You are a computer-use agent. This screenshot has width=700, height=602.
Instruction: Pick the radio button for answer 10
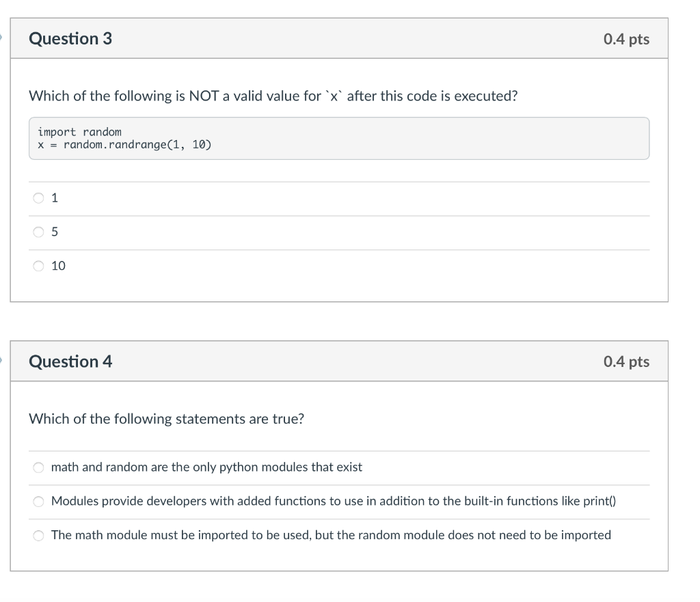coord(38,266)
